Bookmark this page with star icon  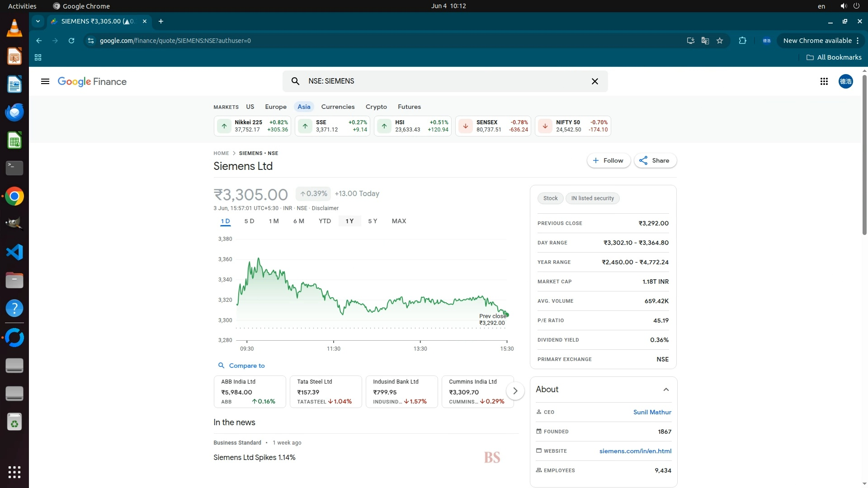pyautogui.click(x=720, y=41)
